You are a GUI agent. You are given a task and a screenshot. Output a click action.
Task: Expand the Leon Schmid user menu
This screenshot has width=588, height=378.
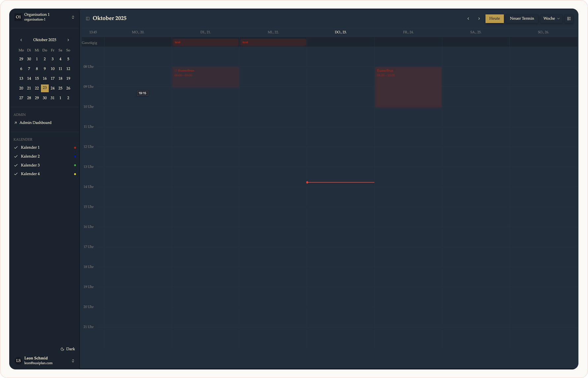(73, 361)
